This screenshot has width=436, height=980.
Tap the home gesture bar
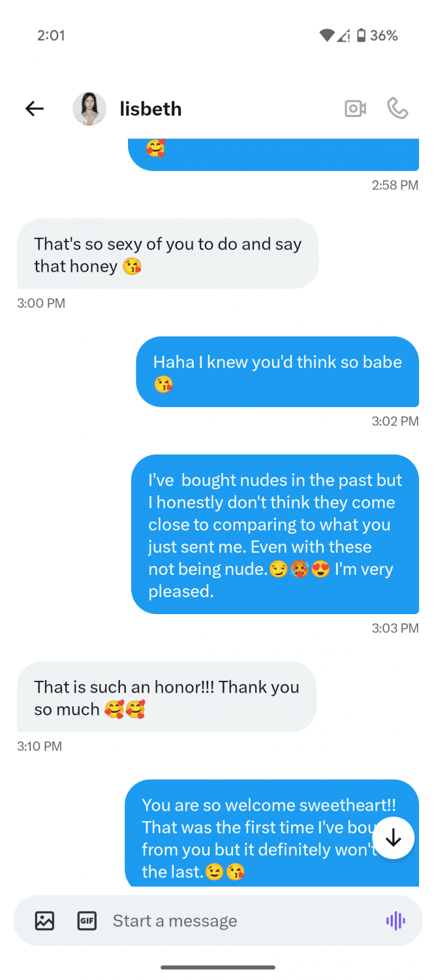point(218,967)
